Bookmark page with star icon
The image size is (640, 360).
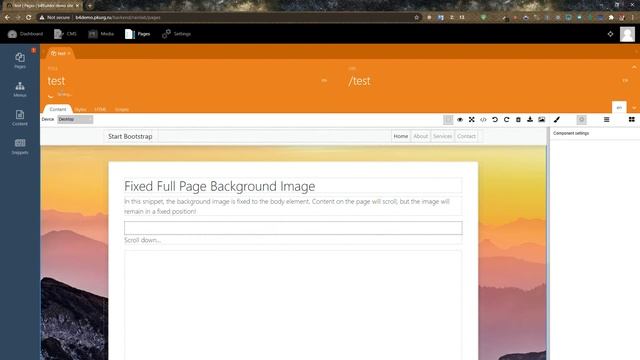pos(416,18)
